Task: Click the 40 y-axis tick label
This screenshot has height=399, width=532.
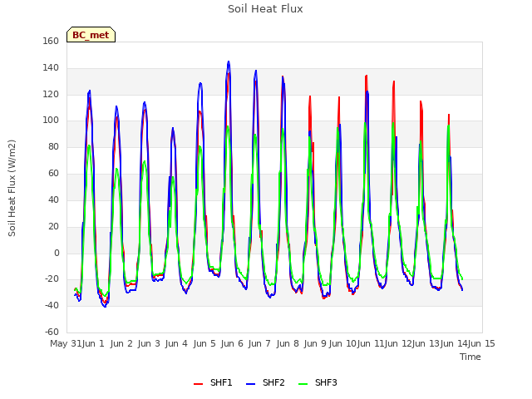Action: (53, 199)
